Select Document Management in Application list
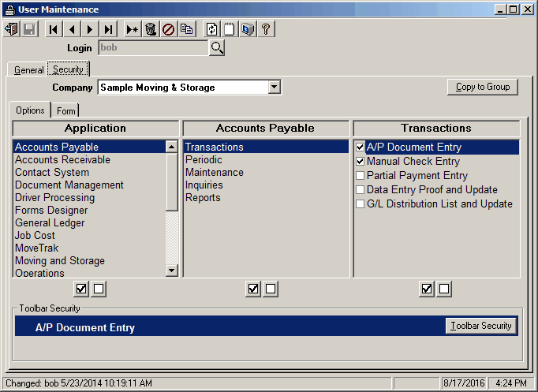Image resolution: width=538 pixels, height=392 pixels. pyautogui.click(x=90, y=185)
